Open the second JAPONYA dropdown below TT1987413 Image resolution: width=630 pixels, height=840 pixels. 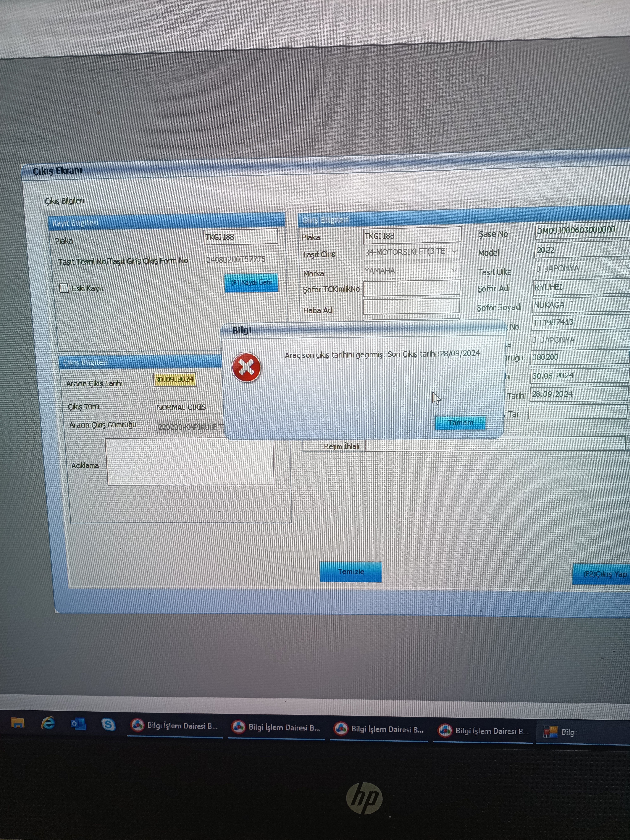point(580,340)
